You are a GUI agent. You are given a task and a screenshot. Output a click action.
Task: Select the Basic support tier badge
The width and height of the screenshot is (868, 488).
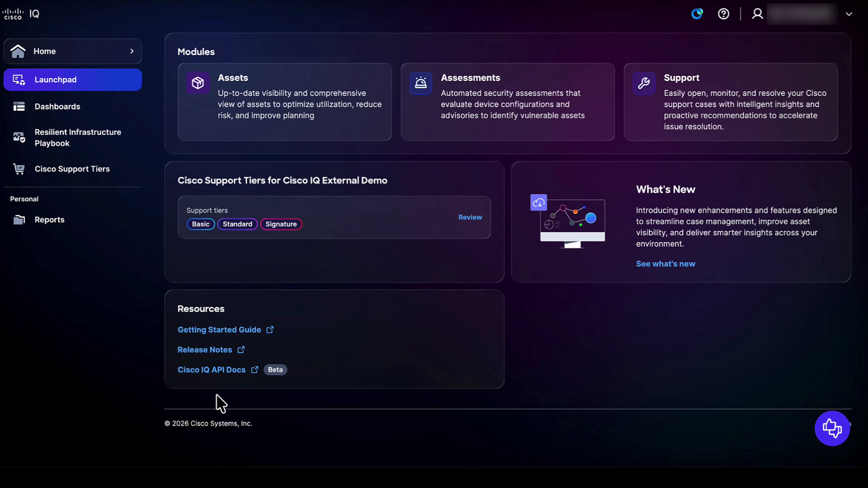coord(201,224)
